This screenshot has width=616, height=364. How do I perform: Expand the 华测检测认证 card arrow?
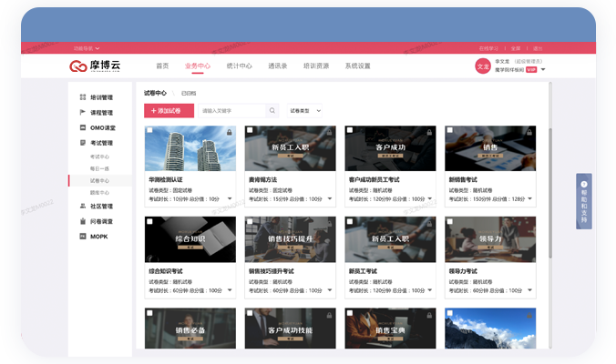(230, 198)
